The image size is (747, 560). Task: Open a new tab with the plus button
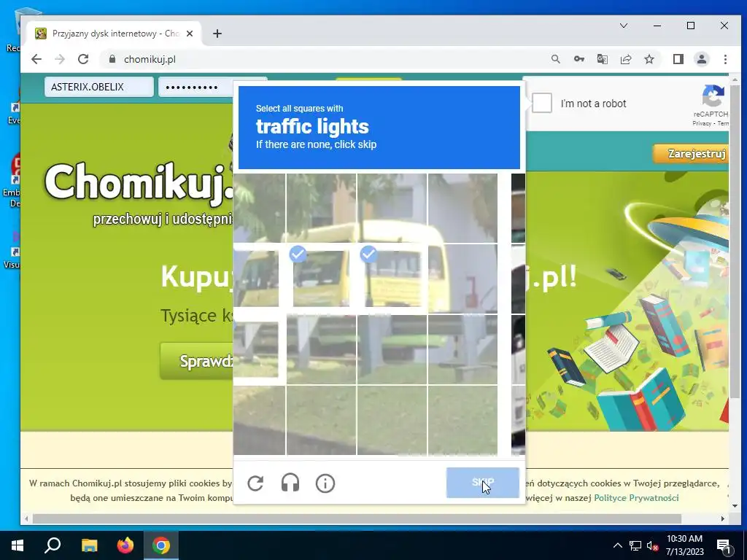217,34
